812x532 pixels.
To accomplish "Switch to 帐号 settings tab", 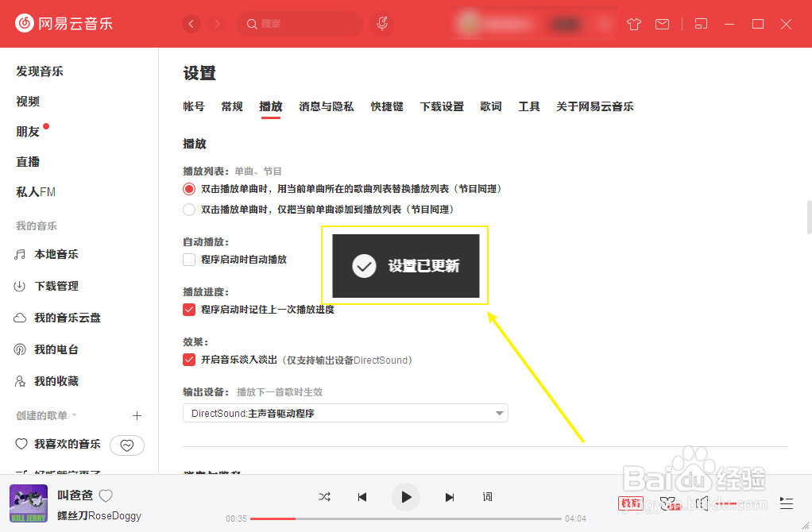I will [194, 106].
